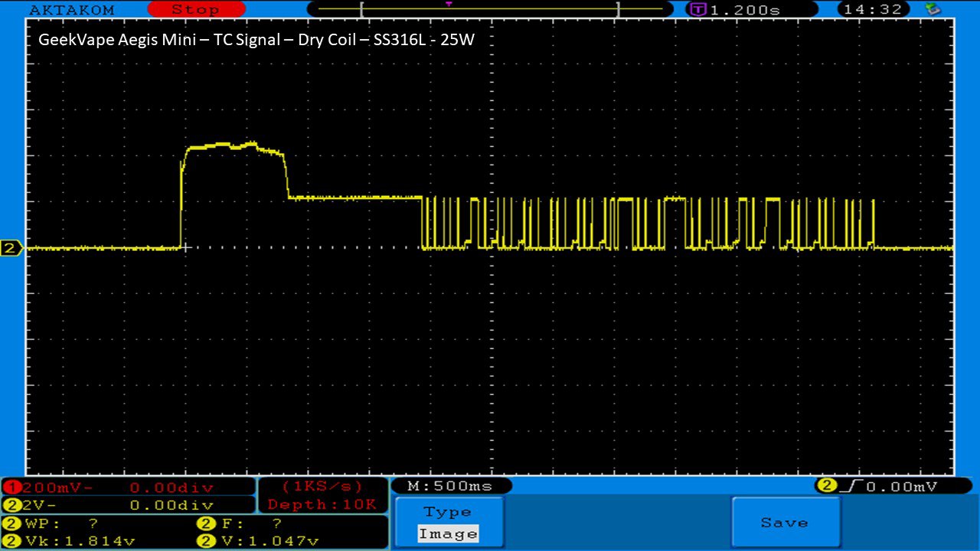Click the 1.200s horizontal trigger offset value
The width and height of the screenshot is (980, 551).
744,10
